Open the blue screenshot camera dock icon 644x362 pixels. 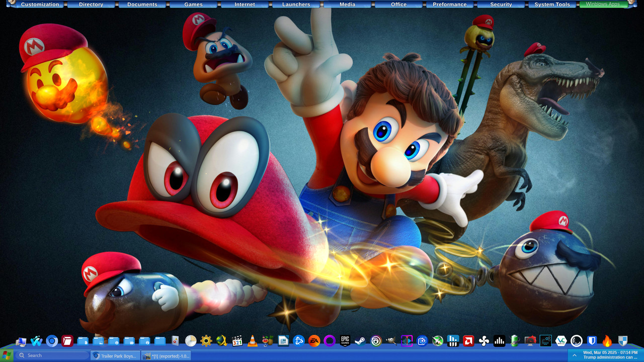(x=422, y=341)
